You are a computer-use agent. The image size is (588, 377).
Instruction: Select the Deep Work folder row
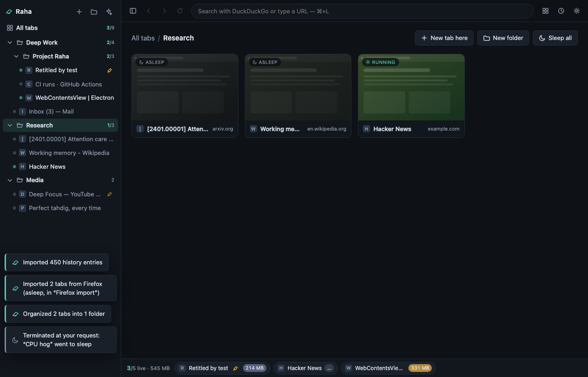coord(60,42)
